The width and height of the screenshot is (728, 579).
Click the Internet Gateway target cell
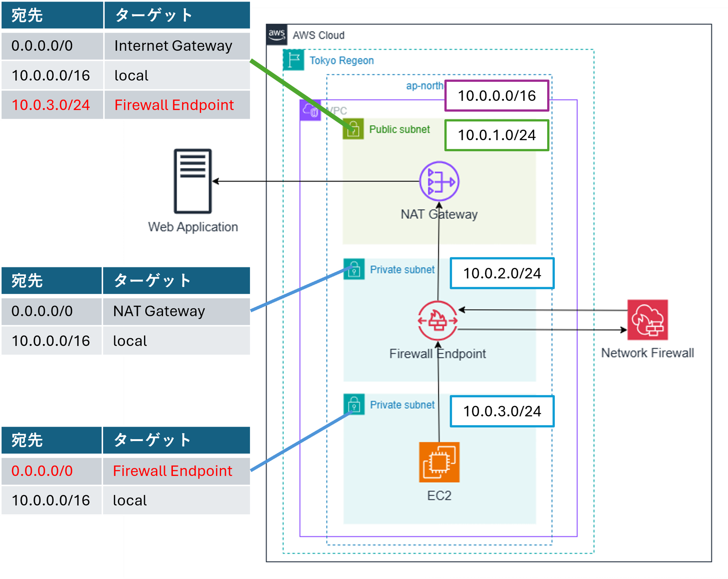click(x=177, y=46)
